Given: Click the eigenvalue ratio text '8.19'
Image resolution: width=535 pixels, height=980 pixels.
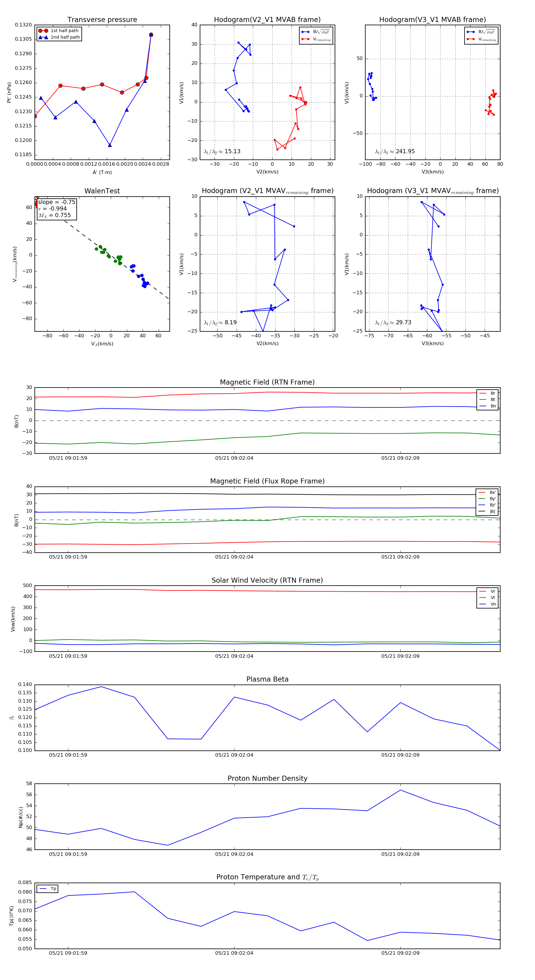Looking at the screenshot, I should [x=230, y=323].
